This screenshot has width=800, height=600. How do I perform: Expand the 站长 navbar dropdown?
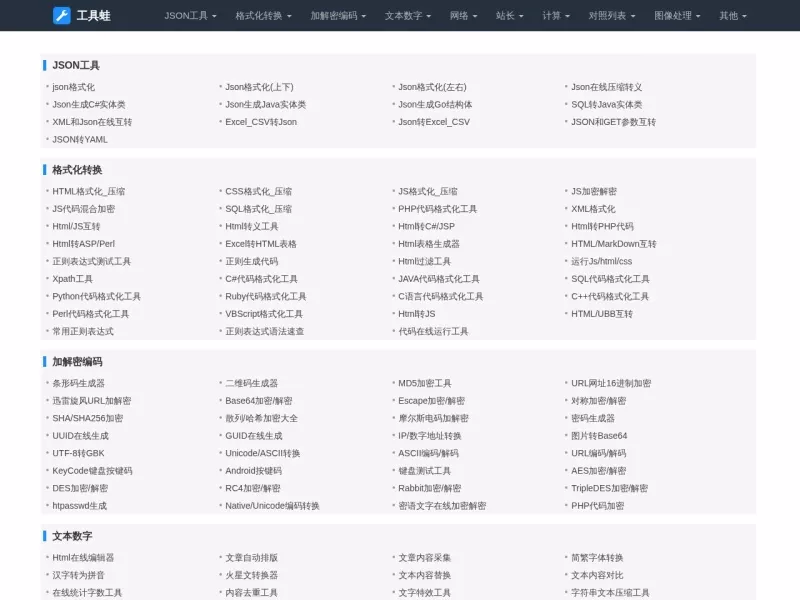coord(510,16)
